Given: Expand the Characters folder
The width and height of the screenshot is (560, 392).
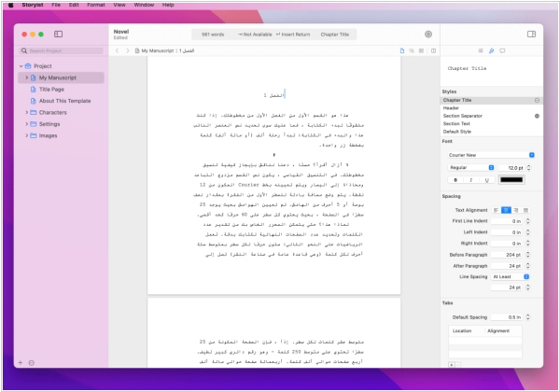Looking at the screenshot, I should (26, 112).
